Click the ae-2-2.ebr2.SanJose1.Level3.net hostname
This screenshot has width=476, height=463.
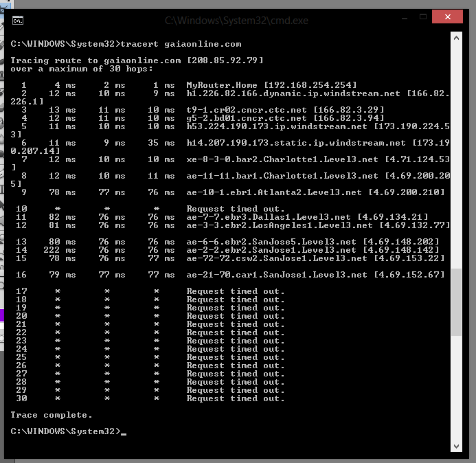point(271,250)
